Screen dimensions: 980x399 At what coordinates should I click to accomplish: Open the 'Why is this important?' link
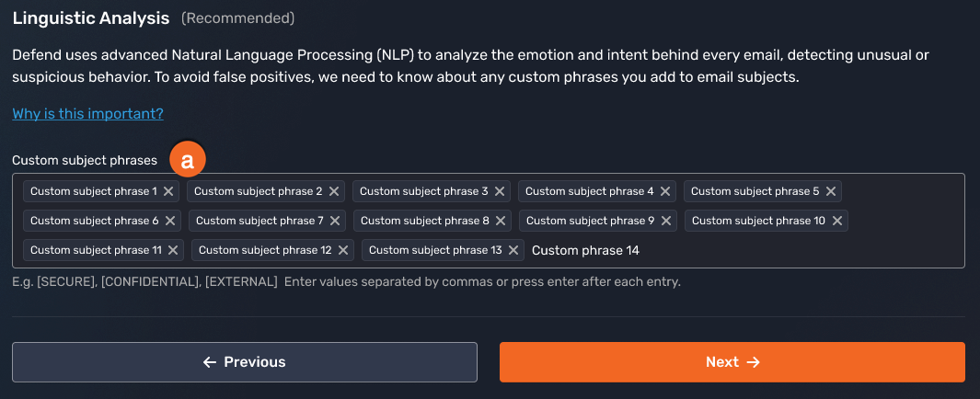[87, 114]
